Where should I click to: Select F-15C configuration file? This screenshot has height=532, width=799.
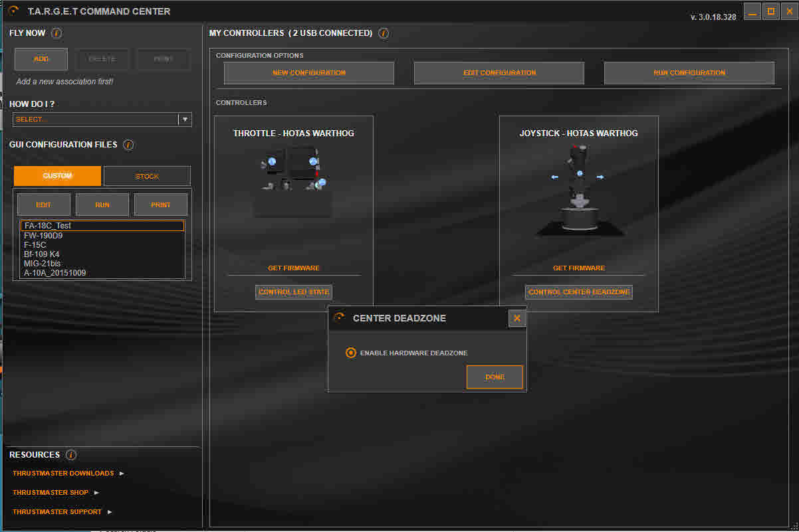(102, 245)
